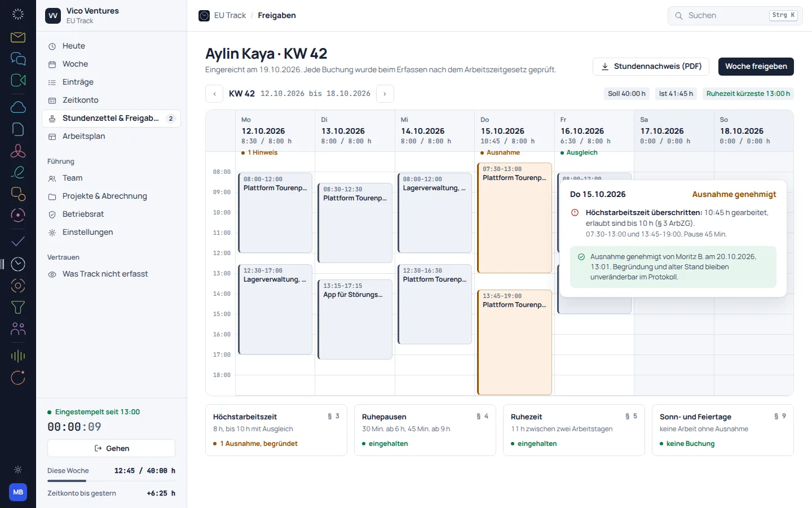Toggle the sun theme icon at rail bottom

coord(18,470)
